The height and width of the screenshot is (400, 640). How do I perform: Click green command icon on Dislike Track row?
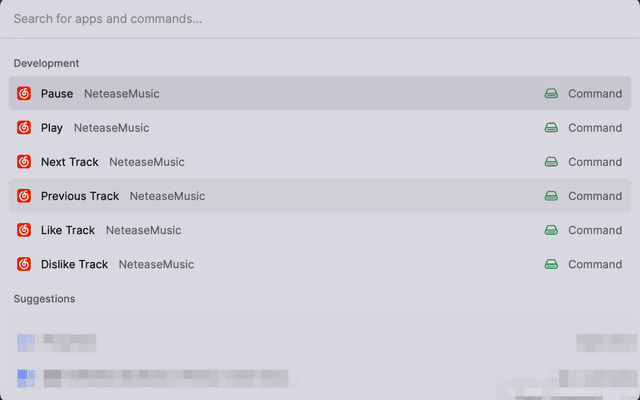click(551, 264)
